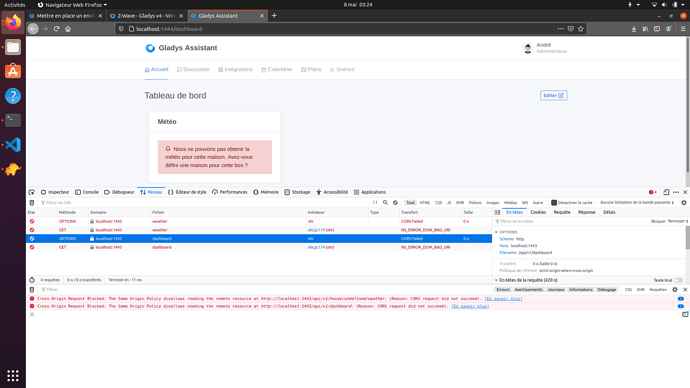Viewport: 690px width, 388px height.
Task: Go to the Discussion page
Action: (193, 70)
